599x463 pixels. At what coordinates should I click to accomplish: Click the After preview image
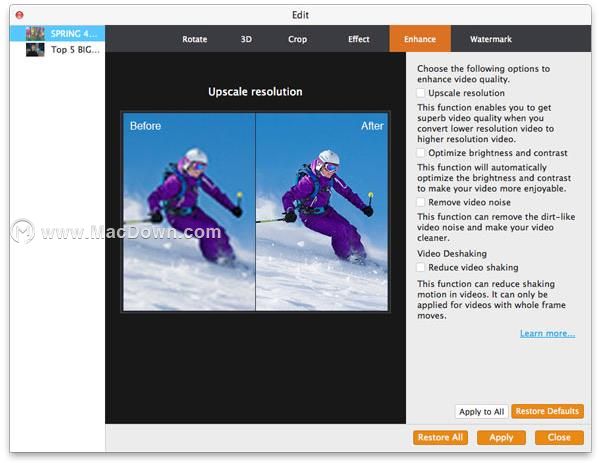322,212
